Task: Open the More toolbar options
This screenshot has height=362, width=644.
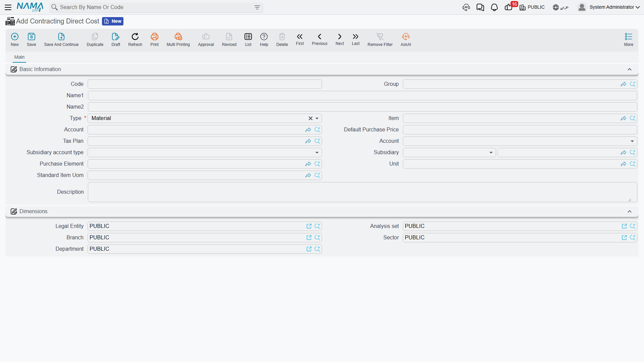Action: pyautogui.click(x=629, y=40)
